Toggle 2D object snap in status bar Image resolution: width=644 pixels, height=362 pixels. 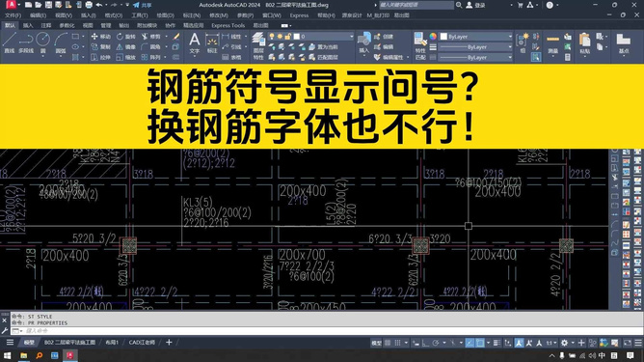point(480,343)
